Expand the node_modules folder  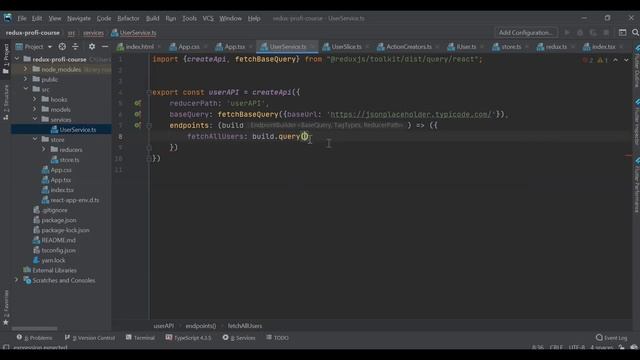25,69
